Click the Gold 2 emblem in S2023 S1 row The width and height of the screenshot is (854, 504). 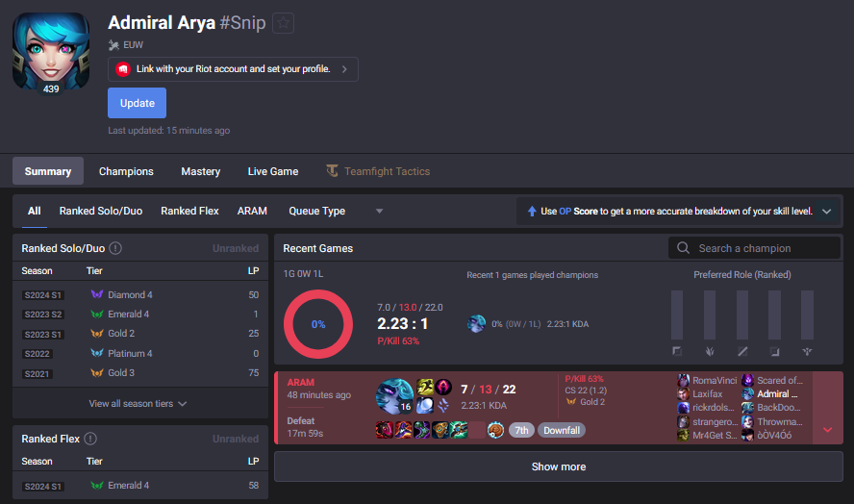pos(97,333)
